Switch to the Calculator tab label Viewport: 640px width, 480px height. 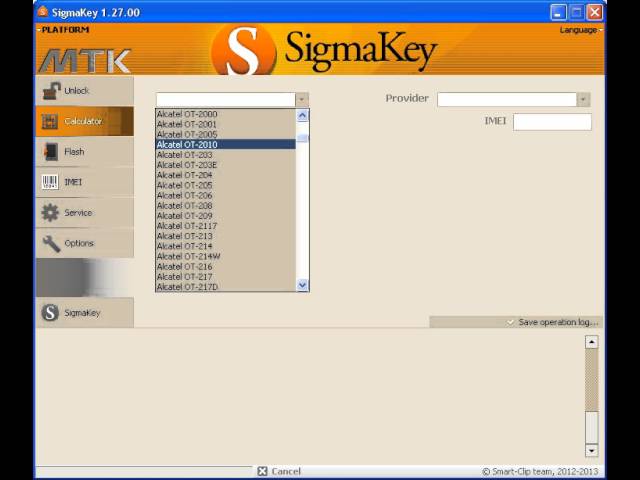[x=83, y=121]
